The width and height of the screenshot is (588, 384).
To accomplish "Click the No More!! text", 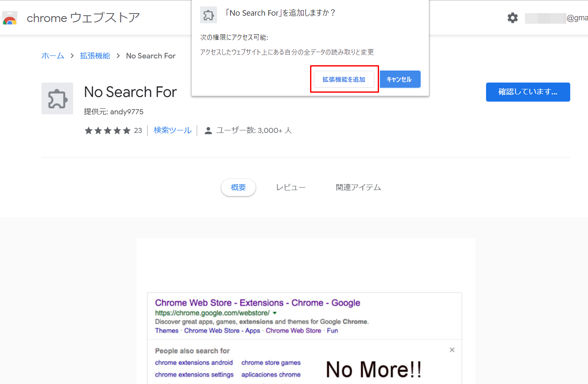I will 374,369.
